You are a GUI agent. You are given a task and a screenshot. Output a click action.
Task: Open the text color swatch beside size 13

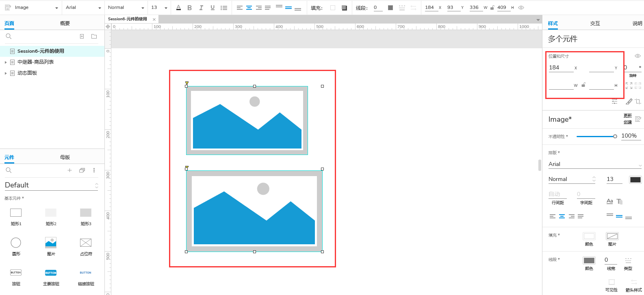coord(635,180)
